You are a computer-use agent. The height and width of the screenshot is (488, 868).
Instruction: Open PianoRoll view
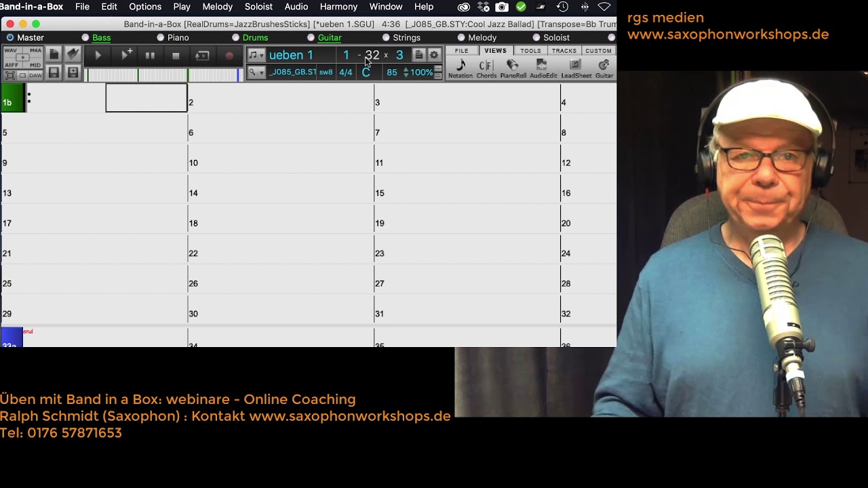[513, 68]
